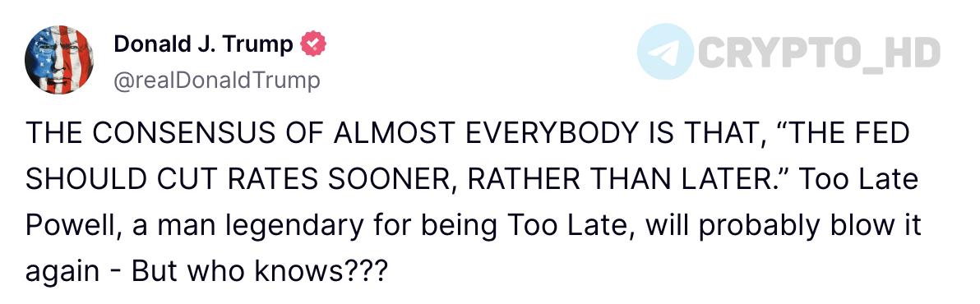This screenshot has height=304, width=980.
Task: Open the @realDonaldTrump handle
Action: click(x=217, y=81)
